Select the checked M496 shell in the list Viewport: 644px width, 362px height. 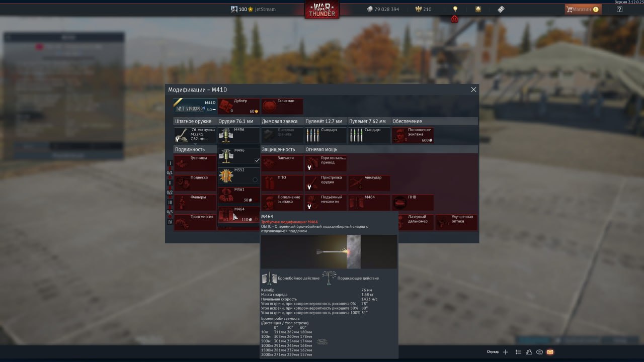pos(238,155)
